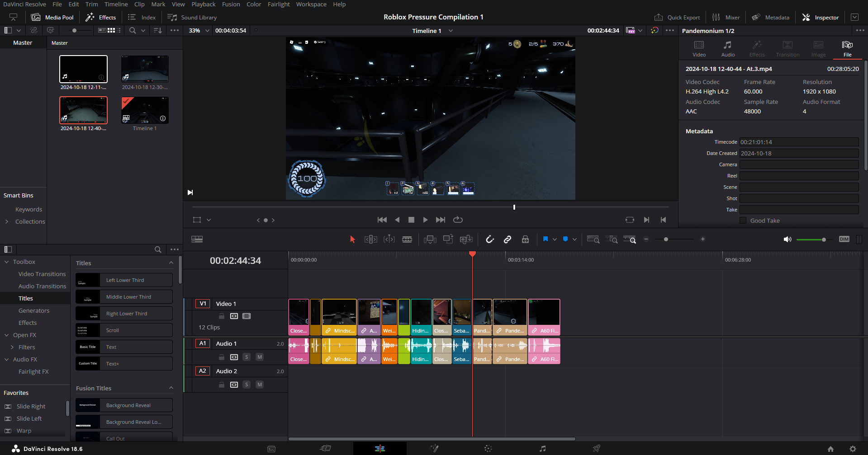Screen dimensions: 868x455
Task: Toggle Auto Track Selector on Video 1
Action: (234, 316)
